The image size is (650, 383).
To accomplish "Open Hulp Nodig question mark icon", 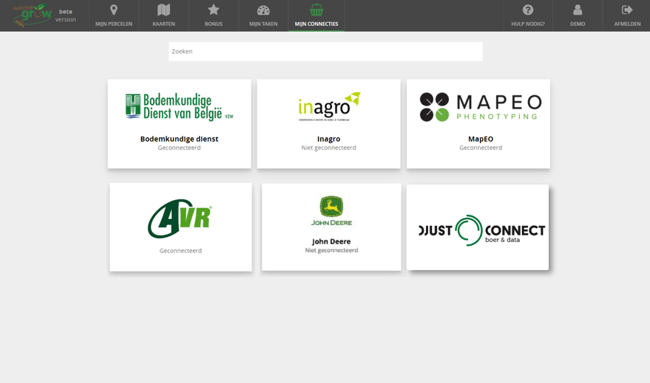I will 528,10.
